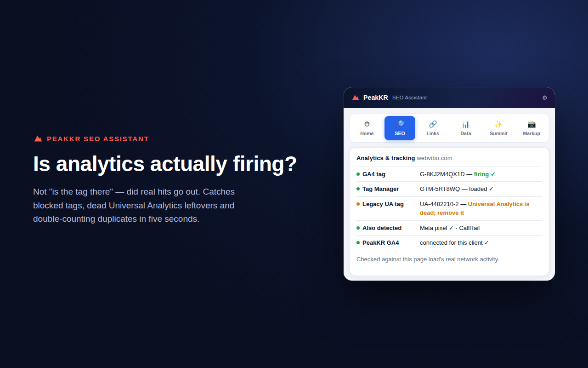Click the PeakKR GA4 row label
The image size is (588, 368).
click(x=381, y=242)
